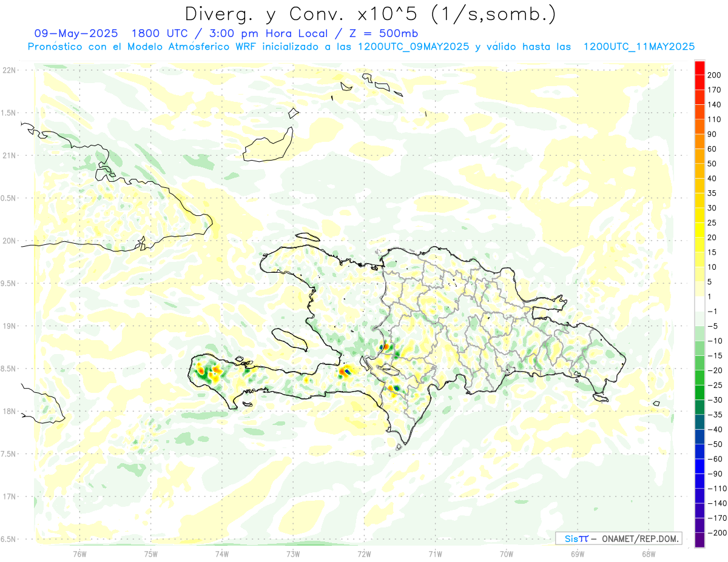Screen dimensions: 728x562
Task: Click the '6.5N' latitude label
Action: tap(8, 540)
